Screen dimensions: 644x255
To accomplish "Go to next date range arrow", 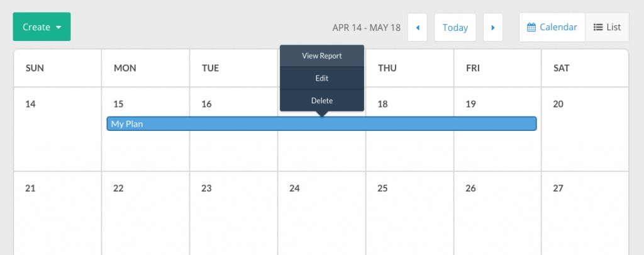I will pyautogui.click(x=493, y=28).
